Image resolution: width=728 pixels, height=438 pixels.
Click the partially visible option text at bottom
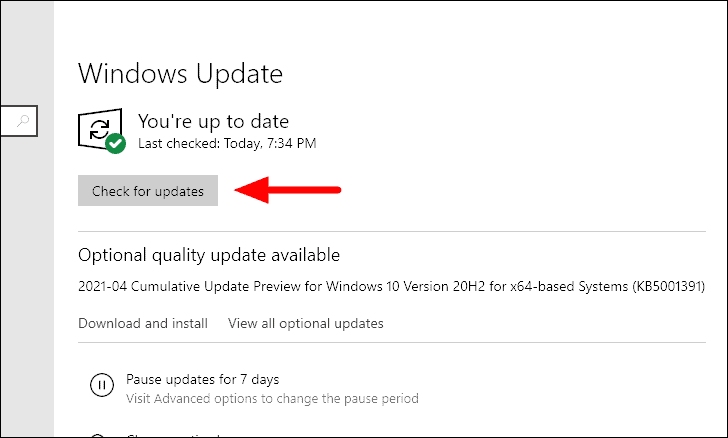click(173, 436)
